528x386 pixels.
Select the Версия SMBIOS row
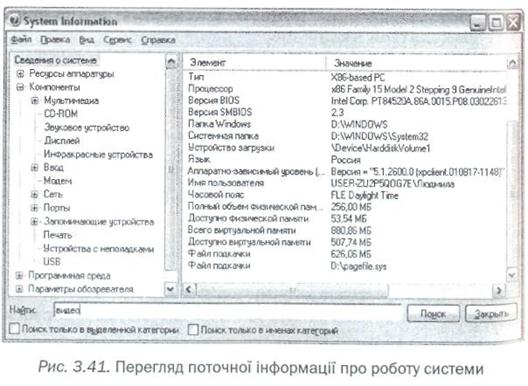[347, 112]
